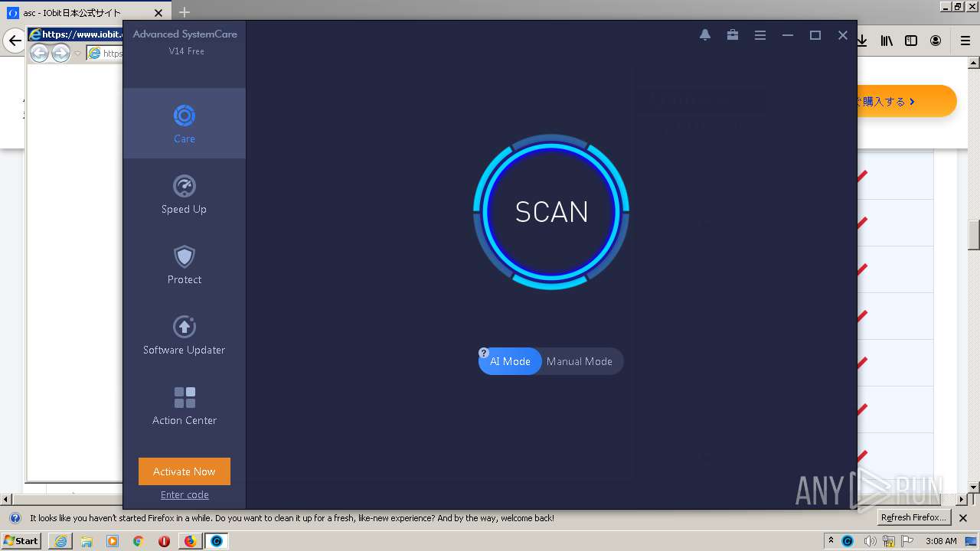Show hidden system tray icons

click(831, 541)
